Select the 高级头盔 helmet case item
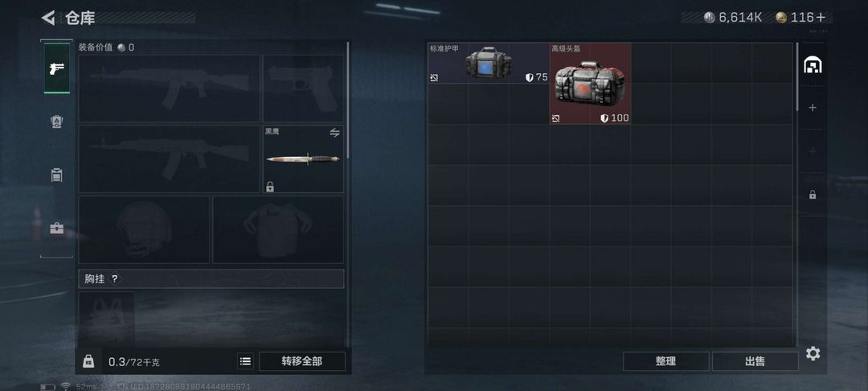The width and height of the screenshot is (868, 391). click(x=590, y=84)
